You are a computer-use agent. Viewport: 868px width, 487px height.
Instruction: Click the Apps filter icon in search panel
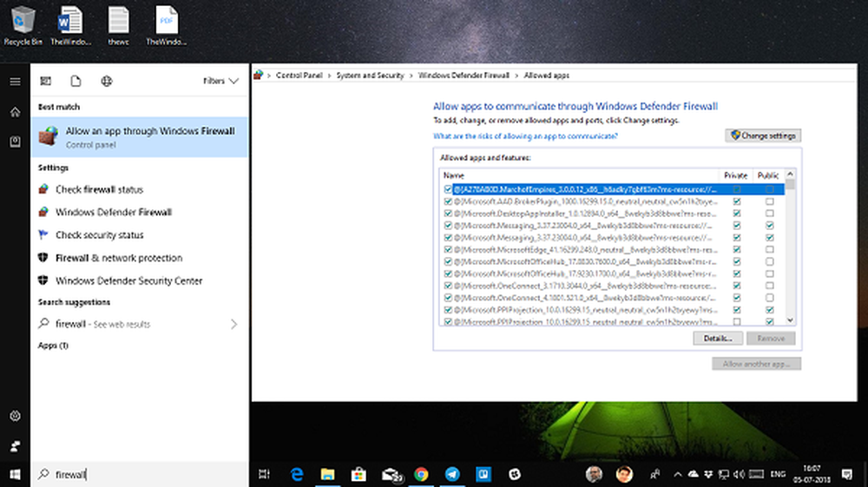pos(46,81)
